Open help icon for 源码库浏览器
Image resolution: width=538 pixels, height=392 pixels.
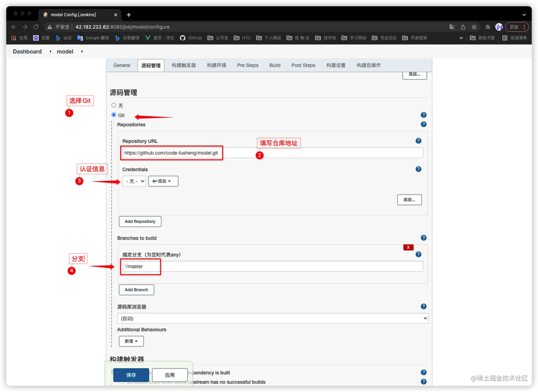[x=423, y=306]
